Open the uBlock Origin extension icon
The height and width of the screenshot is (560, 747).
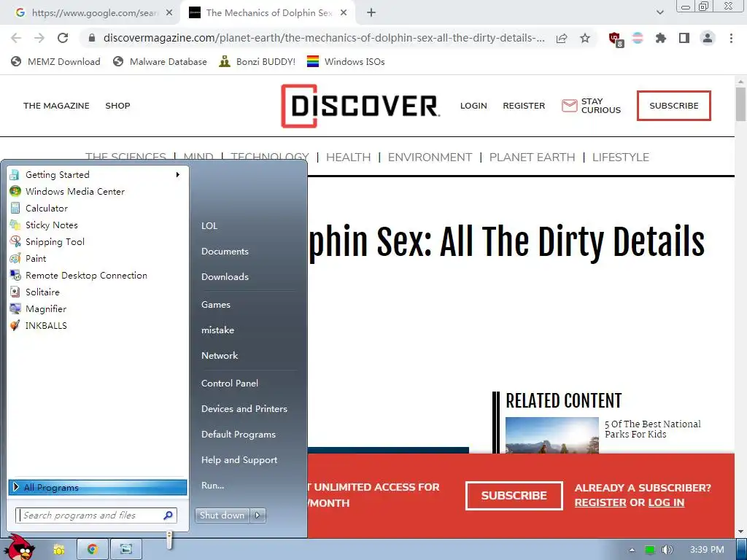pos(615,39)
